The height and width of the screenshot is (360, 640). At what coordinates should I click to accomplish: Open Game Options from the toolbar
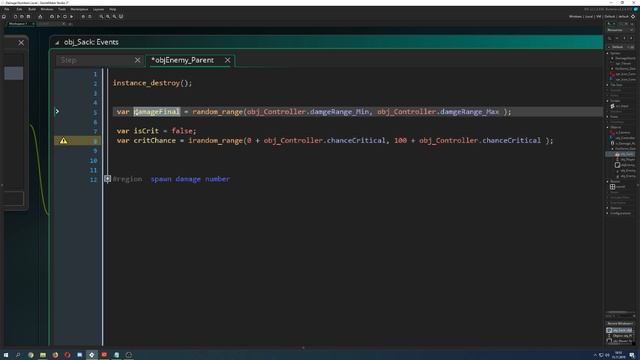point(83,17)
